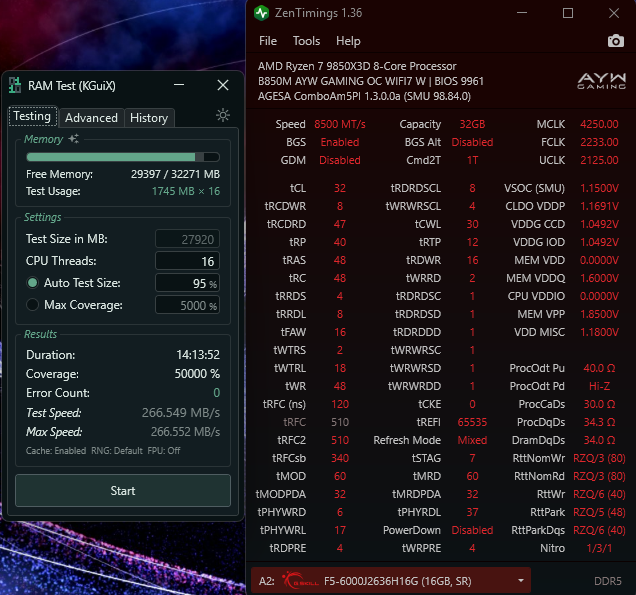Screen dimensions: 636x595
Task: Click the sparkle icon beside the Memory heading
Action: point(73,139)
